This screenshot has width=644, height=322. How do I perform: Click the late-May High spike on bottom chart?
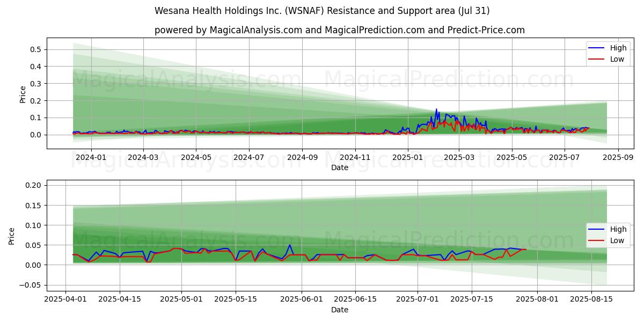point(290,245)
